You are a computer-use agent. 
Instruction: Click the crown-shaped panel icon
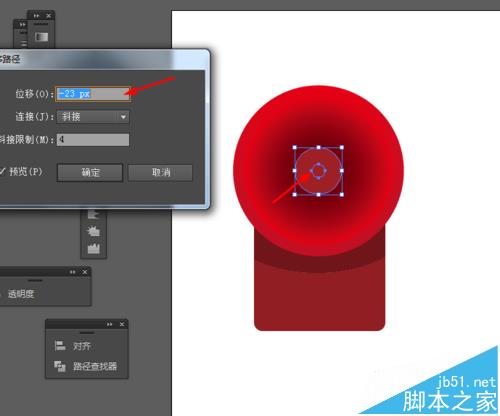click(x=94, y=248)
